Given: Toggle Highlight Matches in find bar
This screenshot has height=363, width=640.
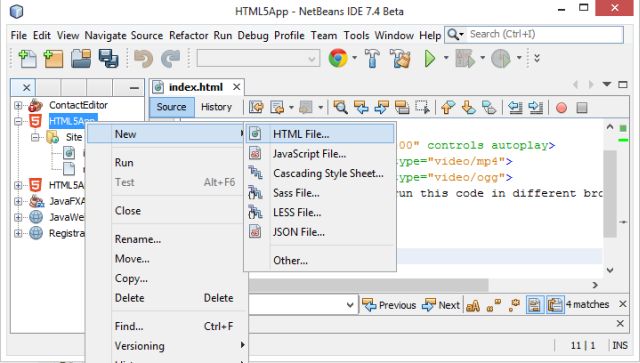Looking at the screenshot, I should pyautogui.click(x=535, y=305).
